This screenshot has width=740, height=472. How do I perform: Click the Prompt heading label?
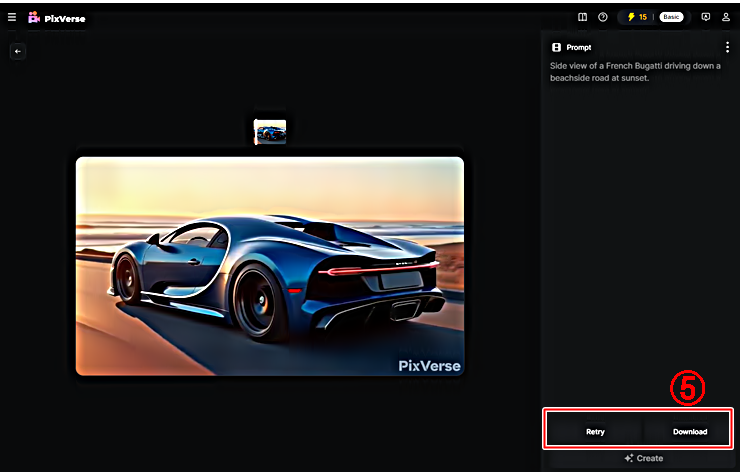tap(579, 47)
